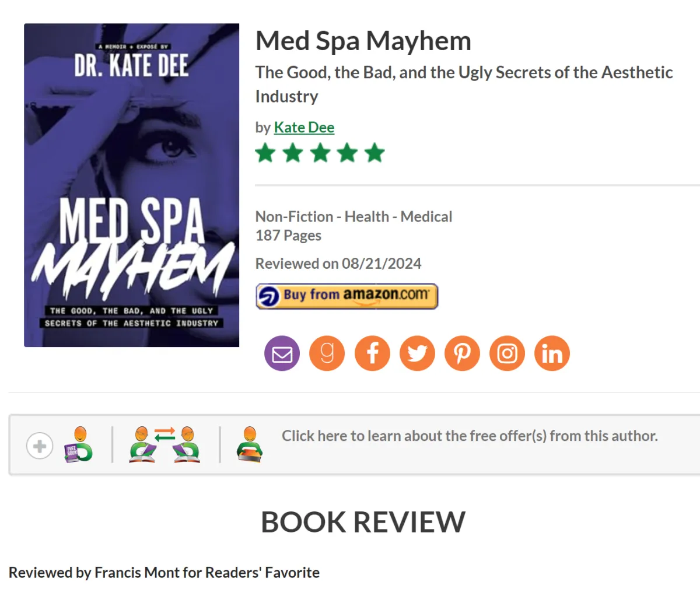Click the third green rating star
700x596 pixels.
[320, 153]
